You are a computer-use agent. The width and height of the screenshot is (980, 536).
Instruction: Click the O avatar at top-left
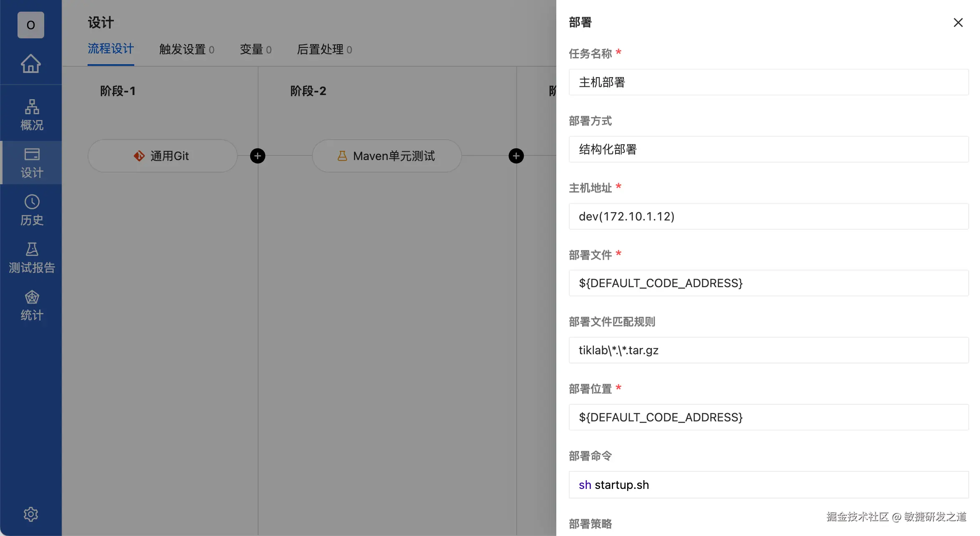pos(31,25)
